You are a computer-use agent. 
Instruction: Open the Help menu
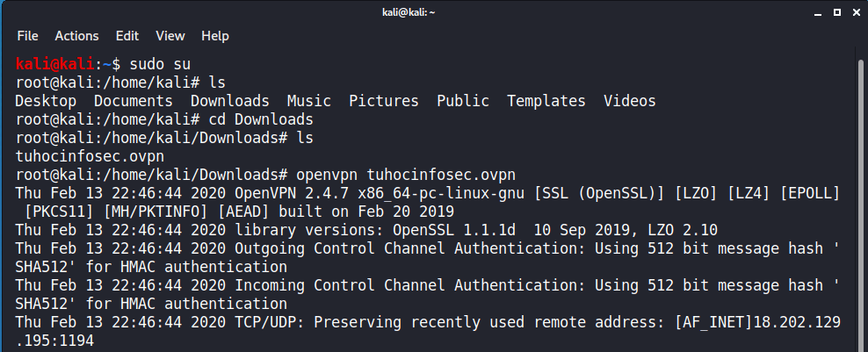pos(215,36)
